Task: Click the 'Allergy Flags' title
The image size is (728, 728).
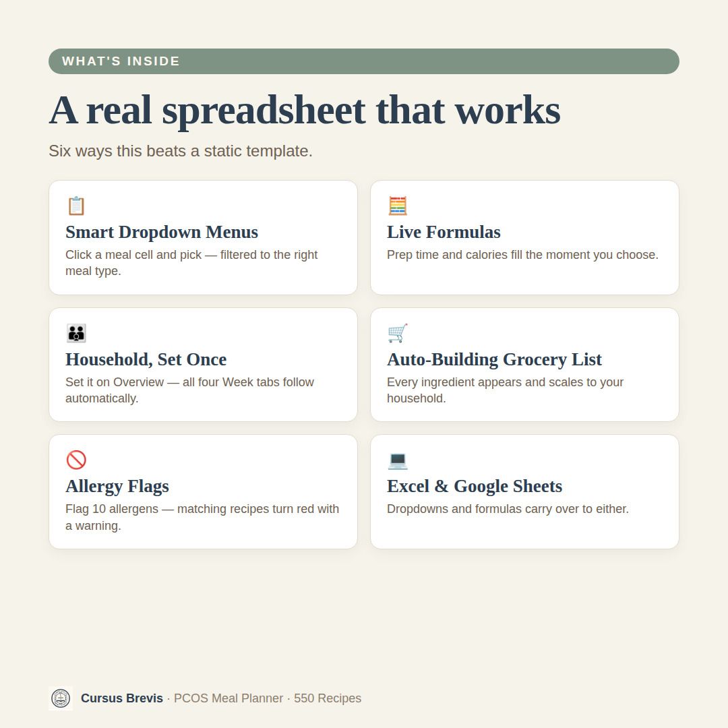Action: (117, 486)
